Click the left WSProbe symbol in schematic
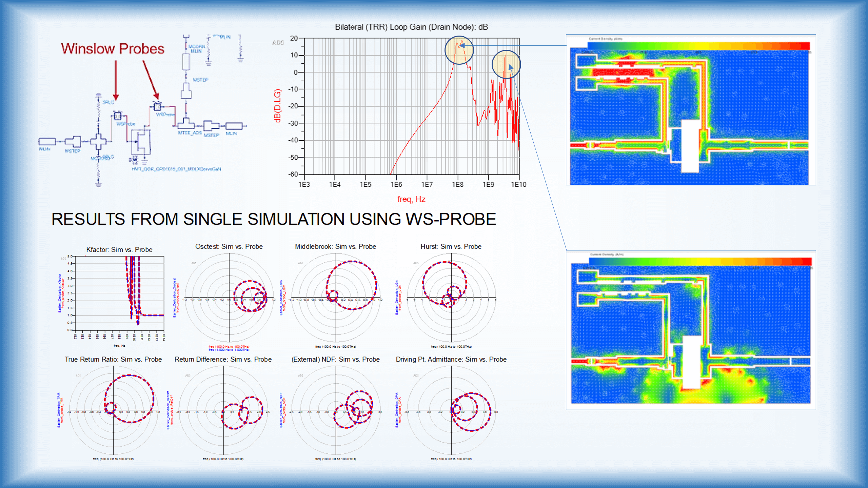The image size is (868, 488). point(117,116)
